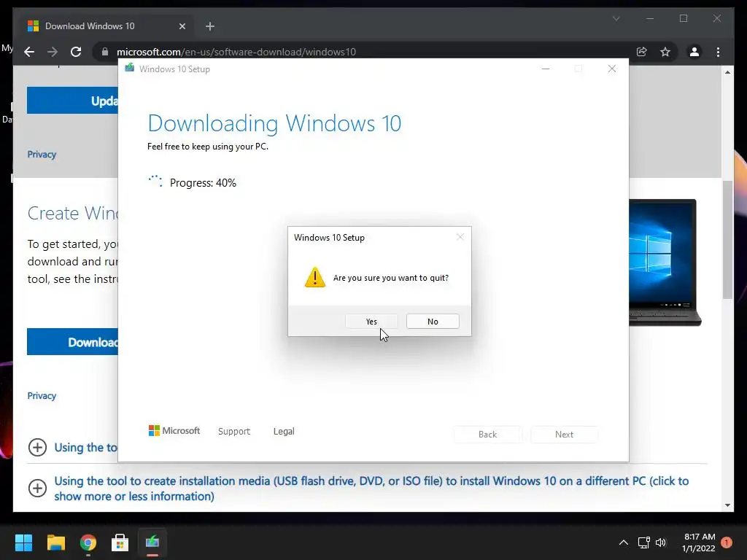Click the scrollbar up arrow

pos(727,72)
